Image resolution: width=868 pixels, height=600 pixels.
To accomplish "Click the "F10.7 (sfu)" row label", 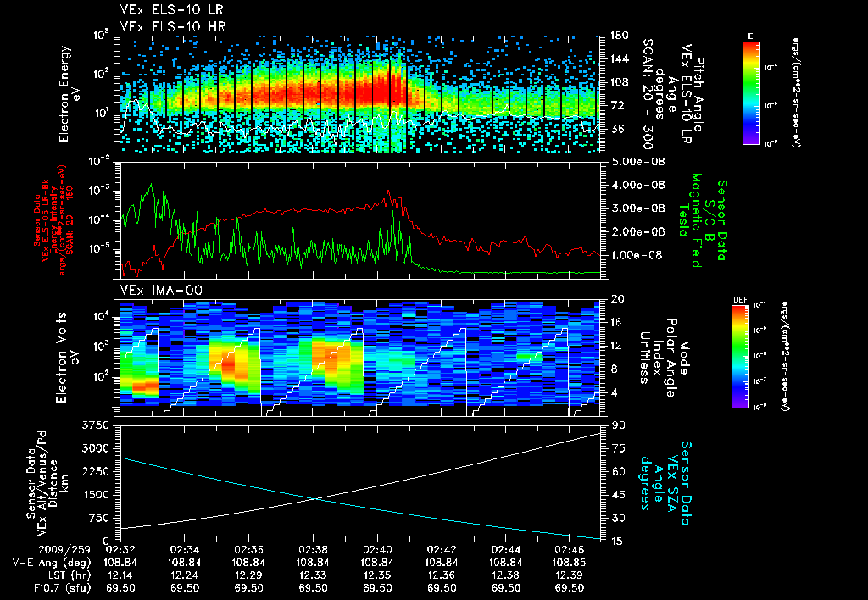I will (x=62, y=588).
